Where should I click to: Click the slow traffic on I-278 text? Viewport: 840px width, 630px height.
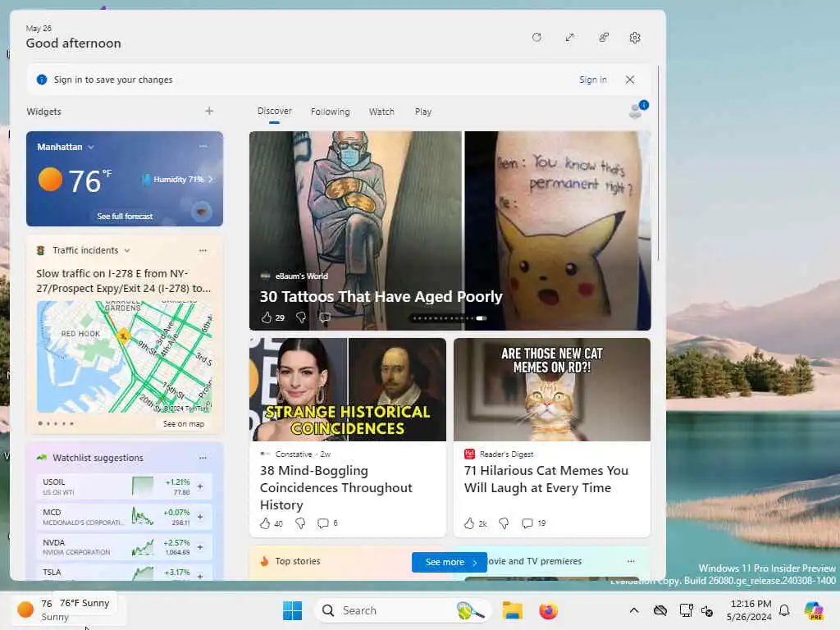coord(124,281)
